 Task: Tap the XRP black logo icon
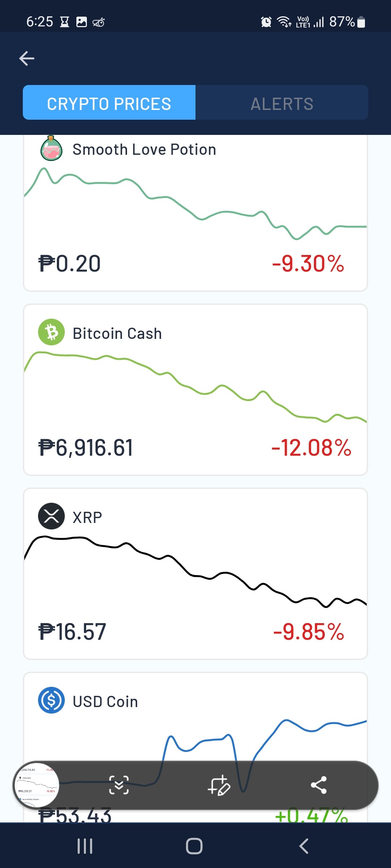[51, 516]
